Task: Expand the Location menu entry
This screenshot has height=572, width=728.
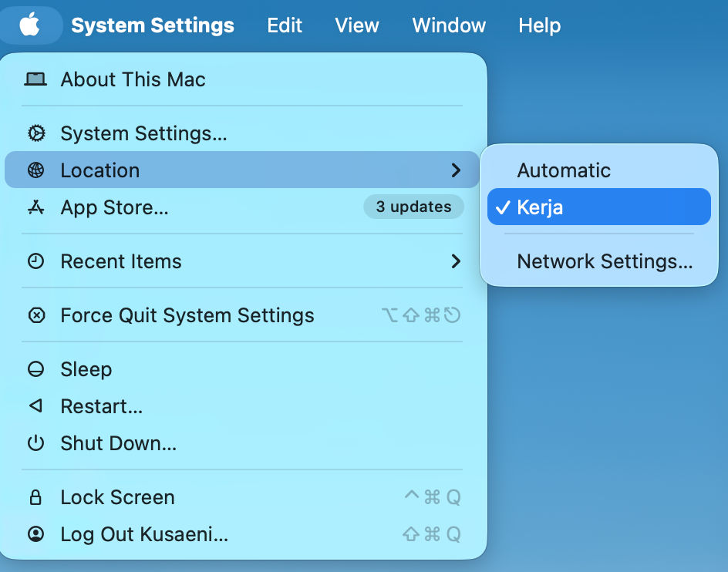Action: (100, 170)
